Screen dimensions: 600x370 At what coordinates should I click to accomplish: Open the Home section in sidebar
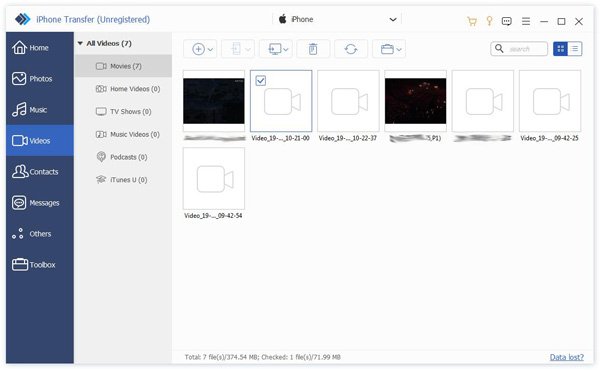[x=39, y=47]
